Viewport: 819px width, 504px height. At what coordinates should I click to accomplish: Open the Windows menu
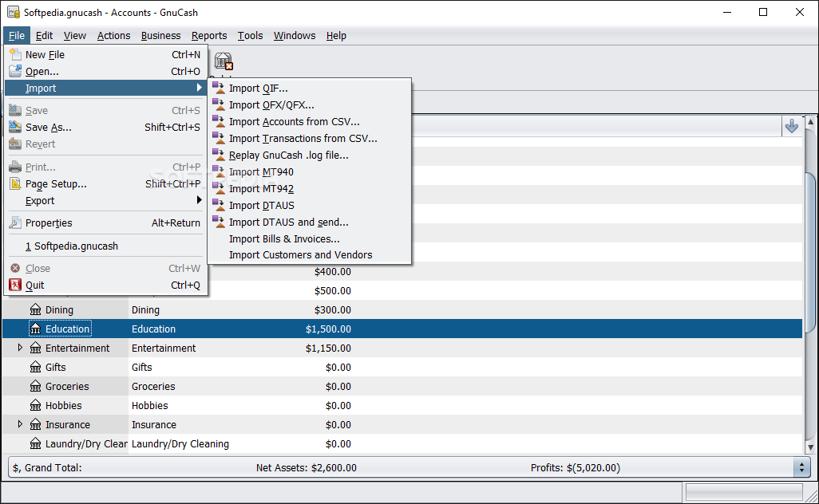295,35
